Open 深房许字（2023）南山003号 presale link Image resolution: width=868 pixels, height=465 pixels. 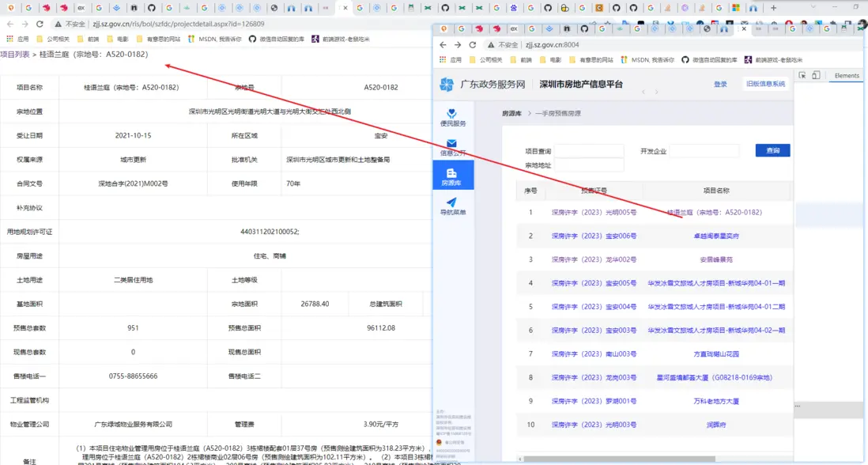coord(594,353)
